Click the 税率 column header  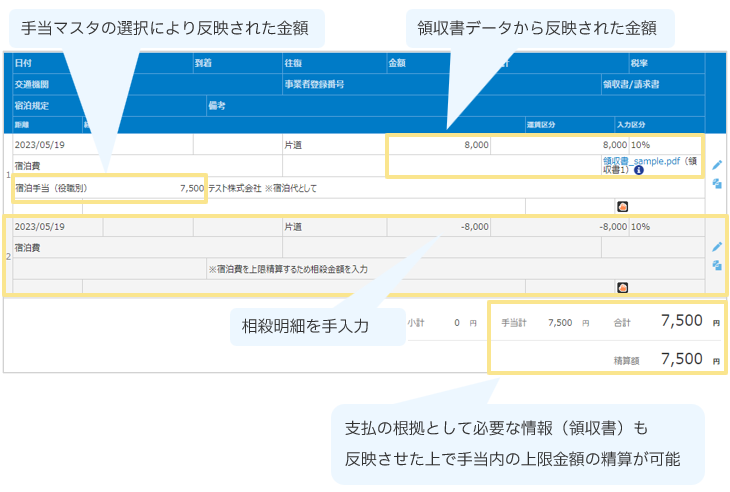(640, 63)
